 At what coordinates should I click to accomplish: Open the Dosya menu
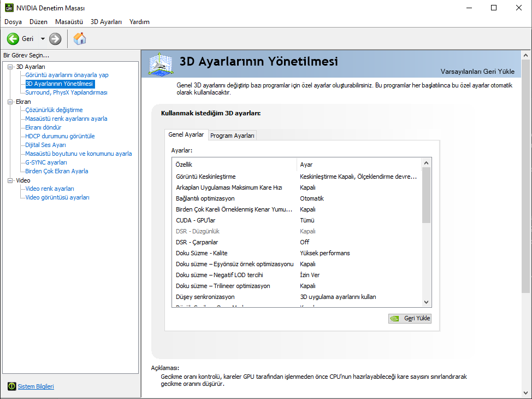[x=13, y=22]
